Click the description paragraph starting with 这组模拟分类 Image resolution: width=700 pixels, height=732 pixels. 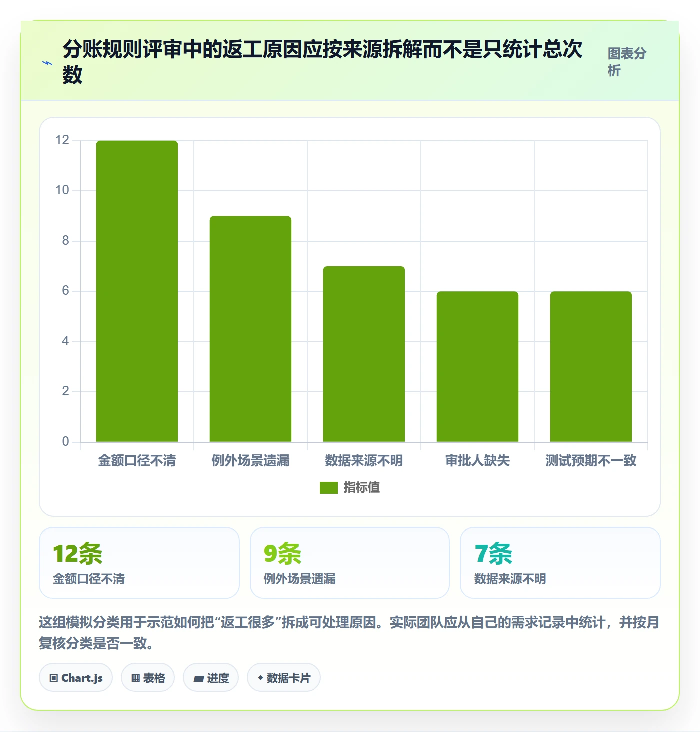click(x=349, y=633)
